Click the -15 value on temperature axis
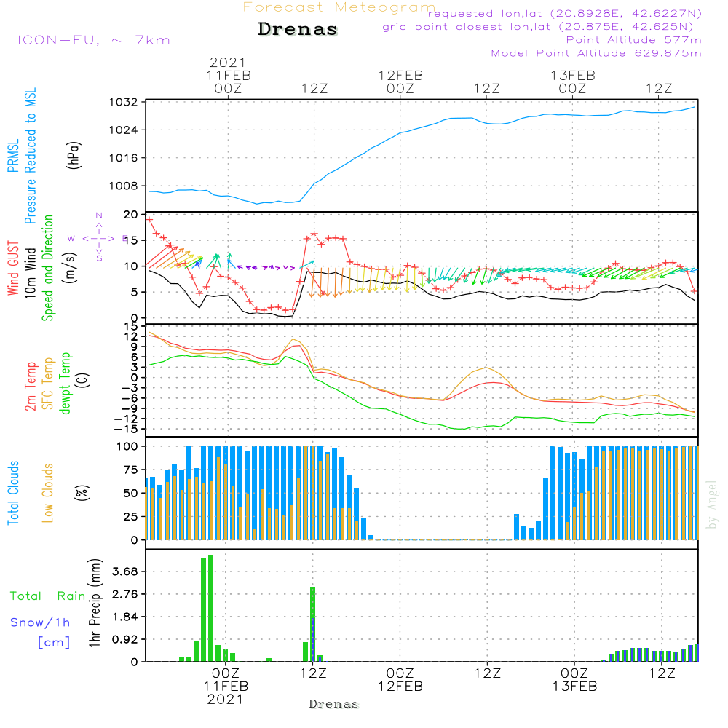The image size is (728, 728). (126, 429)
